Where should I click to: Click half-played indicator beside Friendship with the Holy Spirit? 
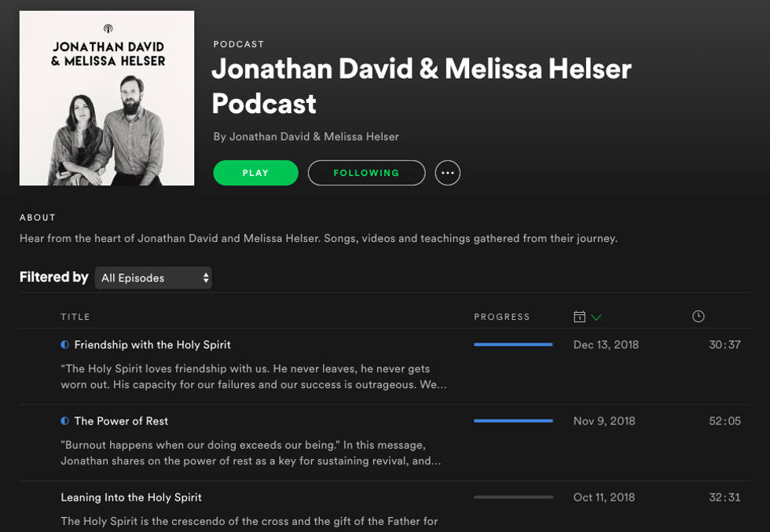coord(64,345)
